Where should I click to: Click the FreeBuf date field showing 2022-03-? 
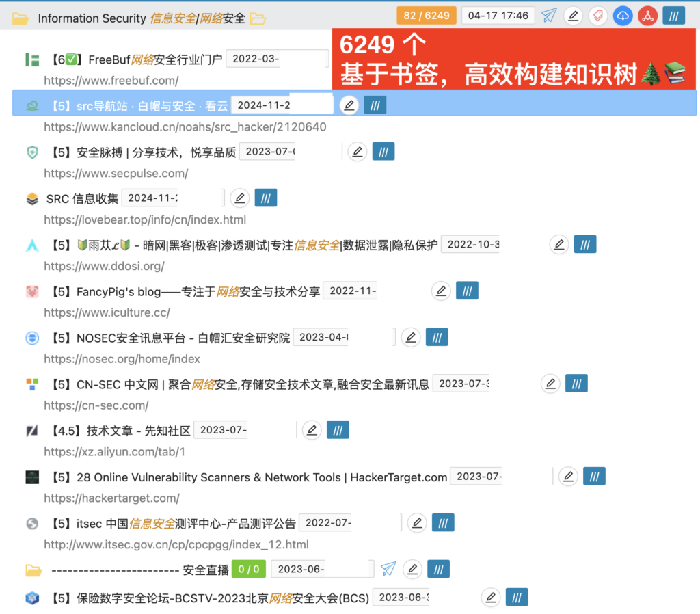point(278,59)
